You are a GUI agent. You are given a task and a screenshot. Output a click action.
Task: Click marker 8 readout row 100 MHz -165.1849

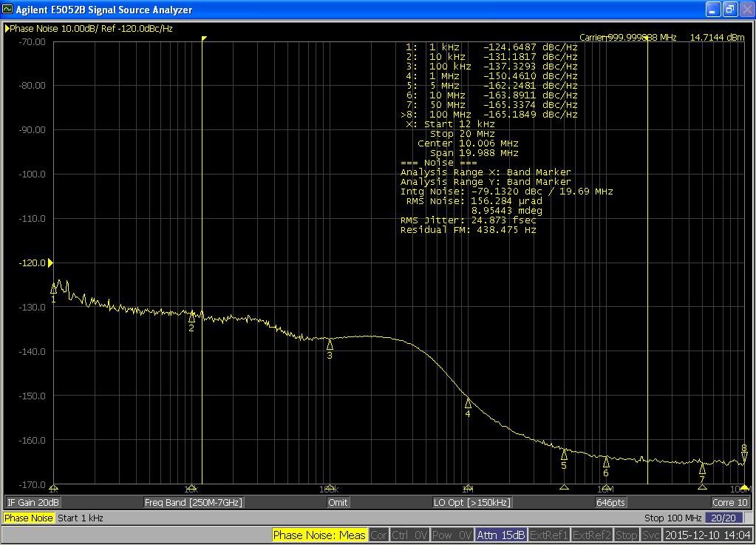pyautogui.click(x=489, y=115)
